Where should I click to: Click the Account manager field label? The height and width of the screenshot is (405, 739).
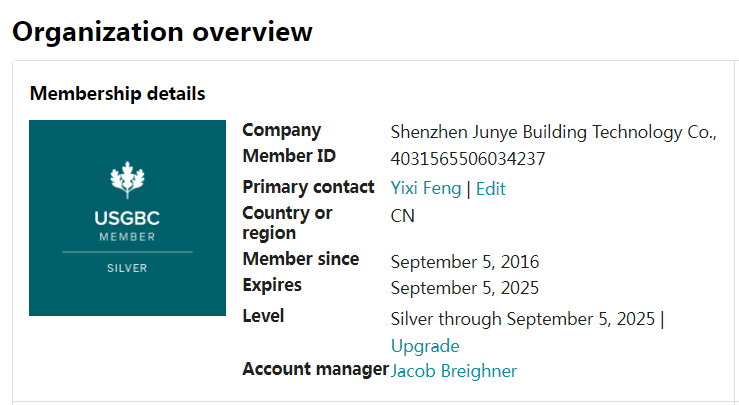coord(315,369)
